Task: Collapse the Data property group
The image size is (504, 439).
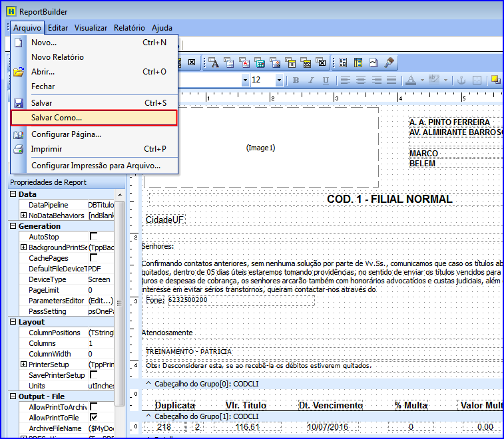Action: point(13,194)
